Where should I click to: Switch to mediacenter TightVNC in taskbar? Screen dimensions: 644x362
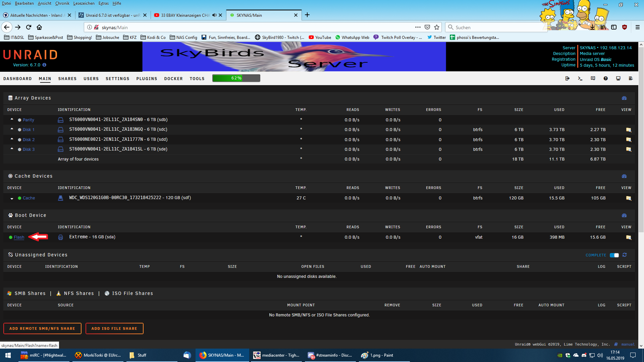click(x=277, y=355)
